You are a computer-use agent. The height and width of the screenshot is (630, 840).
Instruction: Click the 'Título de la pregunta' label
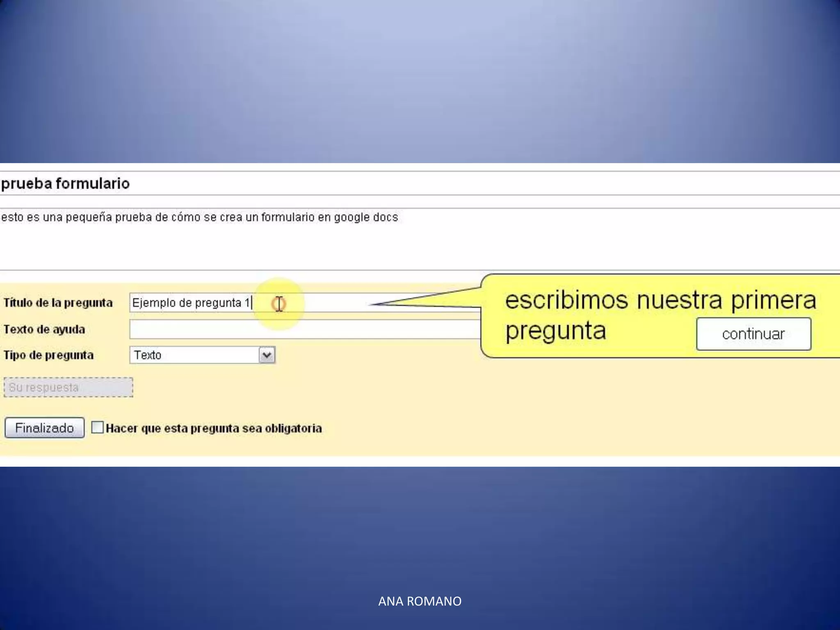click(x=58, y=303)
